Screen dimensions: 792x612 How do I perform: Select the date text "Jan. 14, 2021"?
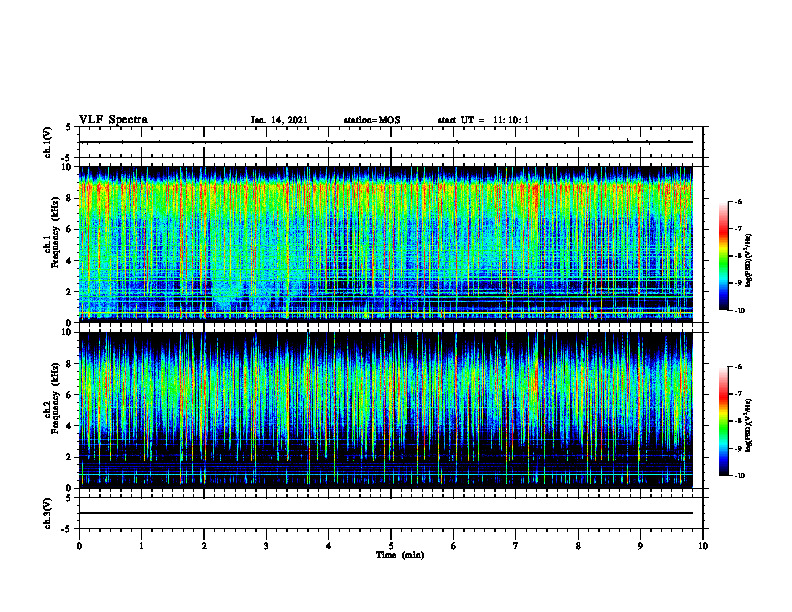(279, 120)
